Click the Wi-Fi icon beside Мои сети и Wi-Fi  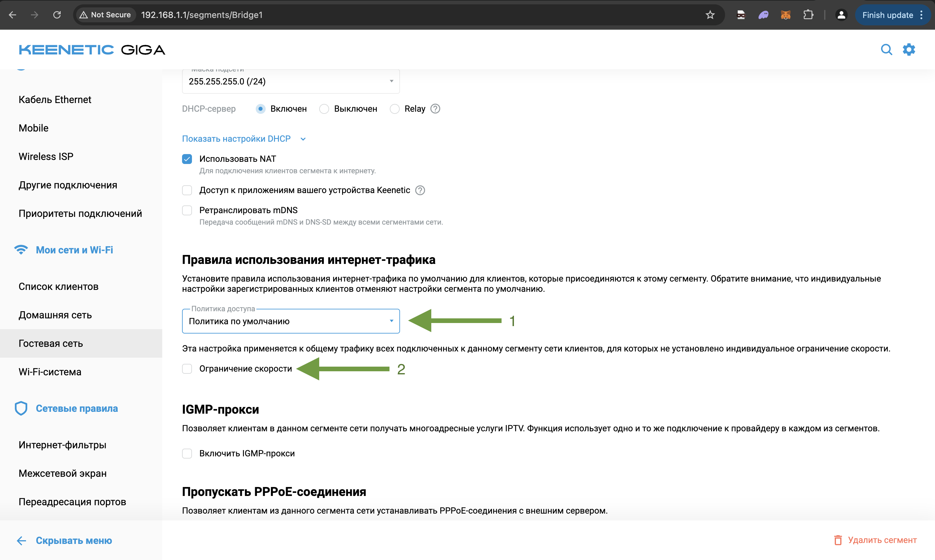coord(21,249)
